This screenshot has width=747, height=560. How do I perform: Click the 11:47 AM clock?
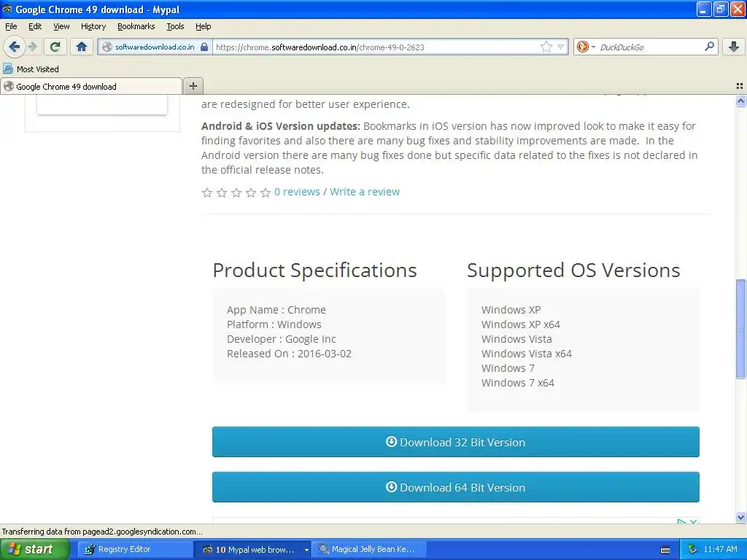[x=720, y=550]
